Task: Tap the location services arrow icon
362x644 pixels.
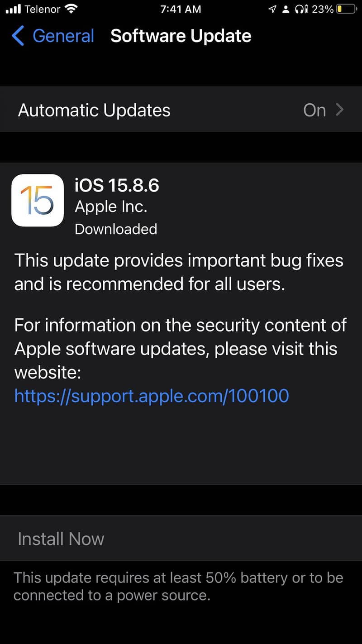Action: [x=272, y=9]
